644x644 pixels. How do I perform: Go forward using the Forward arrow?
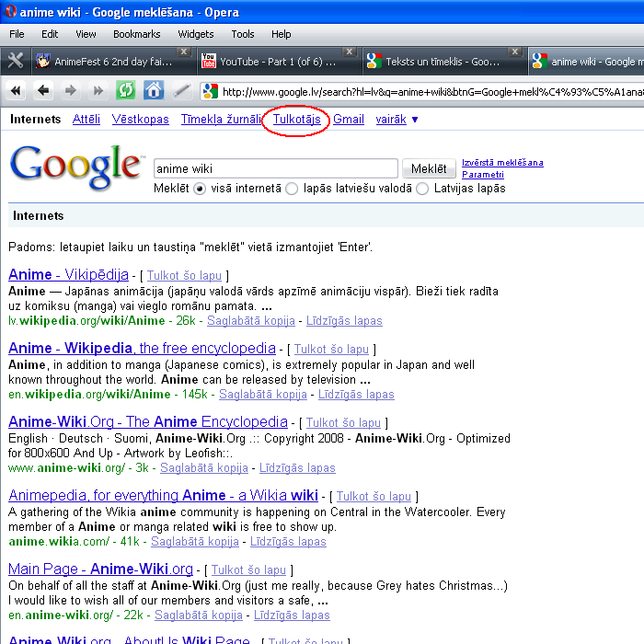click(x=71, y=90)
